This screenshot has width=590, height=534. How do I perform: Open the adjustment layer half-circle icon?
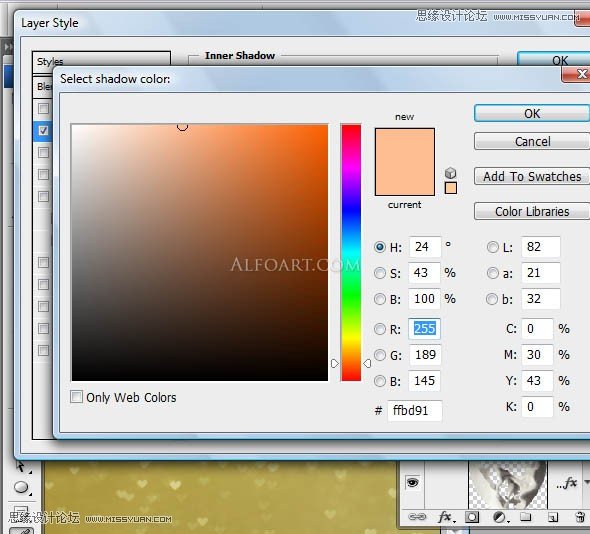pos(499,517)
